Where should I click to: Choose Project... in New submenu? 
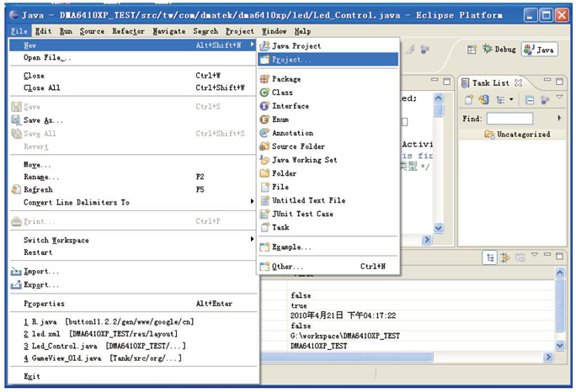pos(328,60)
